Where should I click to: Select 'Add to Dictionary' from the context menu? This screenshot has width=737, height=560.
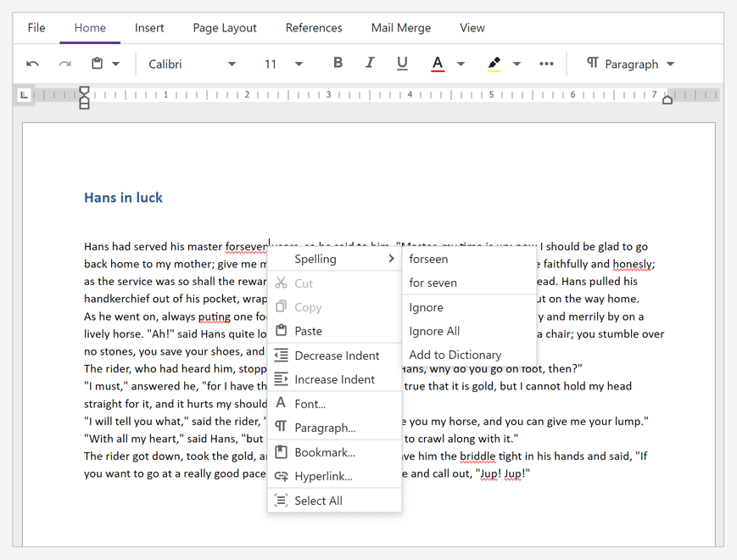point(455,355)
